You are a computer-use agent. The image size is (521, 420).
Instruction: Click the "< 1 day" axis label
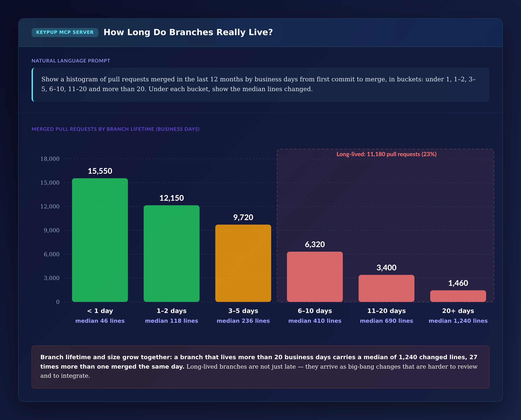100,311
